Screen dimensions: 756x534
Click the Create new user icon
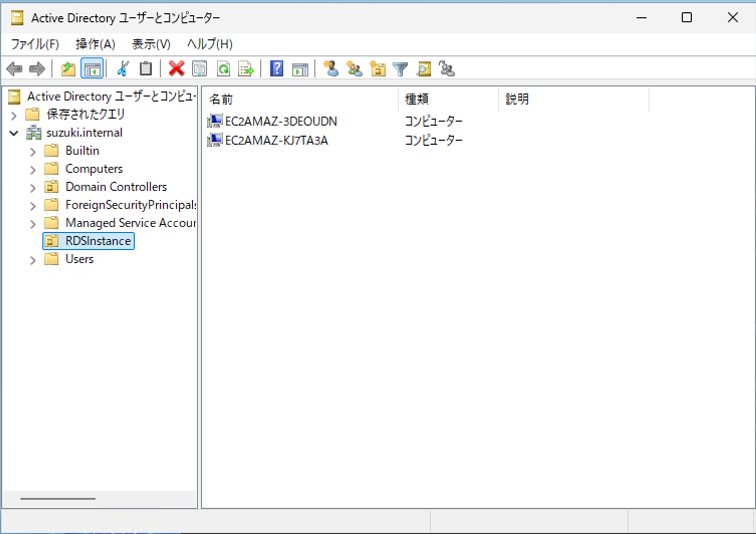tap(331, 69)
